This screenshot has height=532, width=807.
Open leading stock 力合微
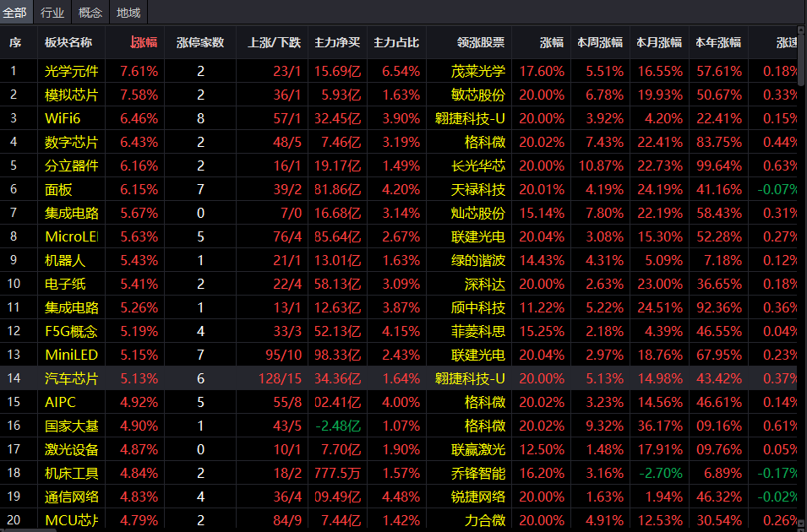tap(485, 521)
